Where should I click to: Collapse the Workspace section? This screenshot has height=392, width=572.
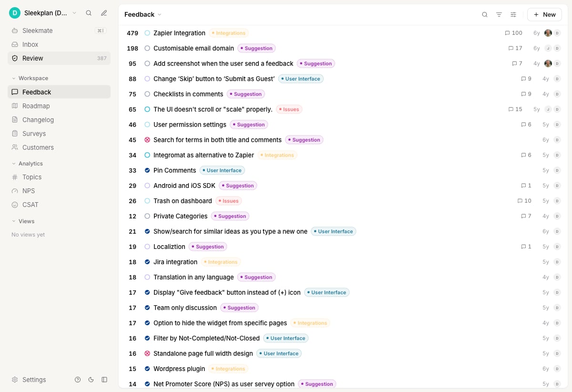tap(30, 78)
